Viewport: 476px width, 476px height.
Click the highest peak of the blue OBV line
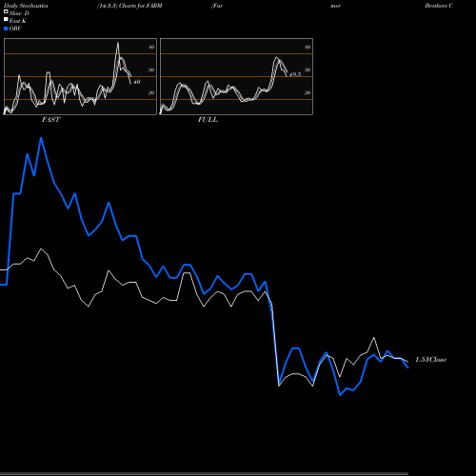point(41,138)
